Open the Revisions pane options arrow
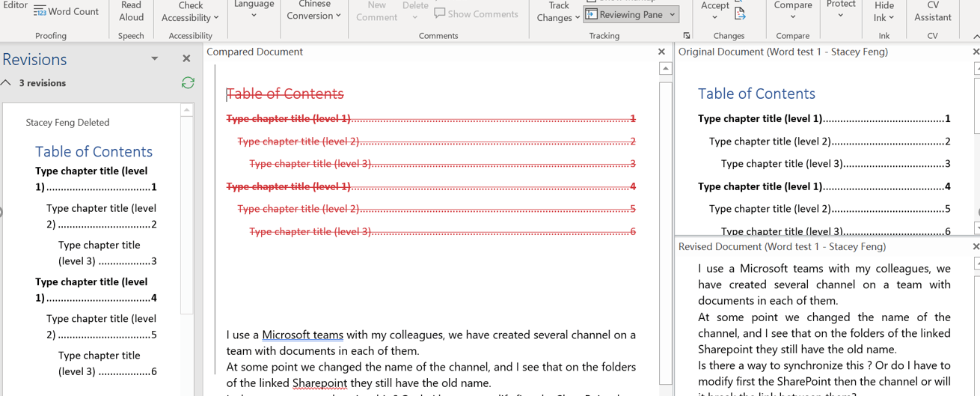Viewport: 980px width, 396px height. (155, 58)
